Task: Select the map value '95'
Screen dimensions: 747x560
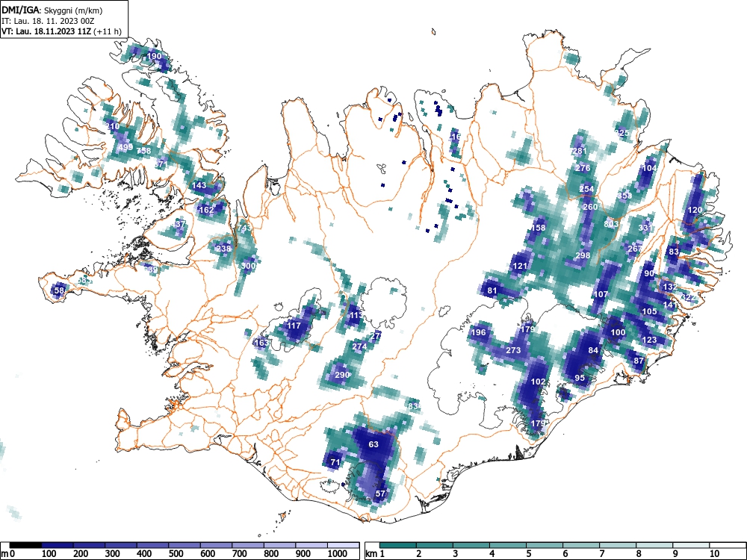Action: point(580,378)
